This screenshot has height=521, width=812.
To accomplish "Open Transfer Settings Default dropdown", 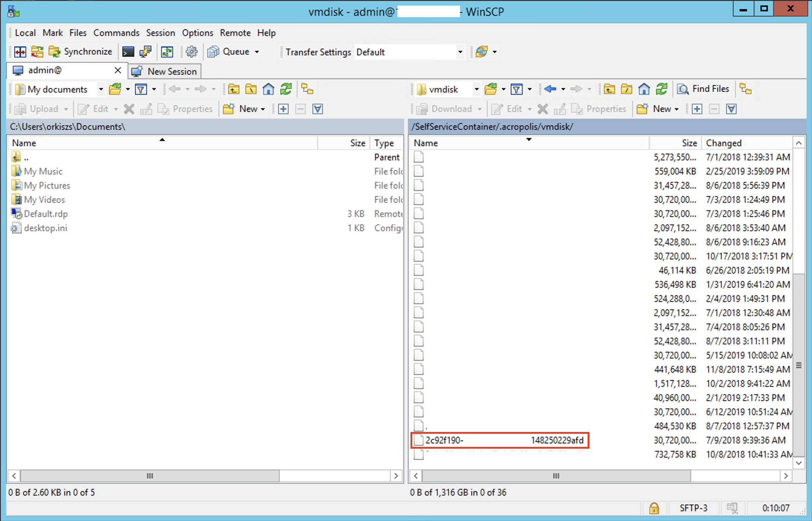I will (460, 52).
